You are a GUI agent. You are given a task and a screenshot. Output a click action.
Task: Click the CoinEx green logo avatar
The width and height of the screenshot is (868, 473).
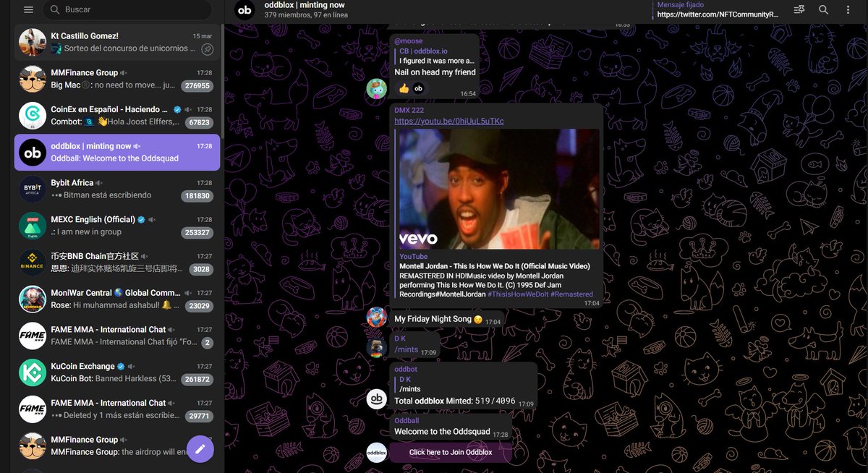(x=33, y=116)
